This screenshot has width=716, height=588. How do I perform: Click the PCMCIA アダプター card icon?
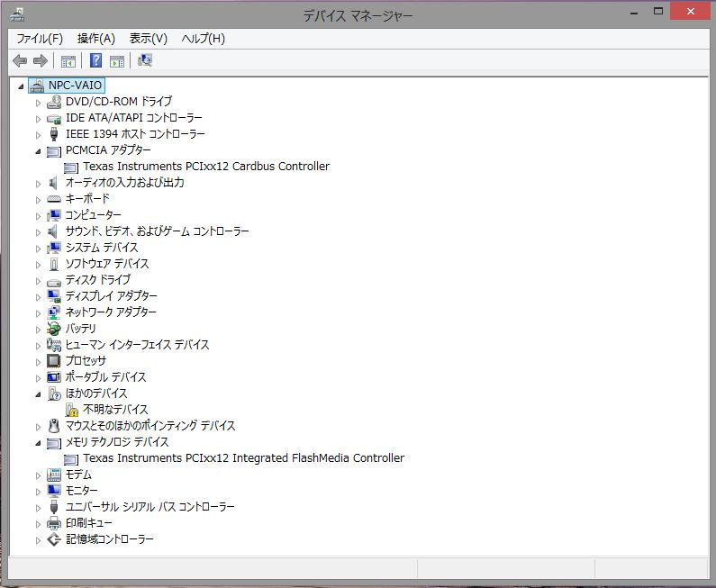54,150
